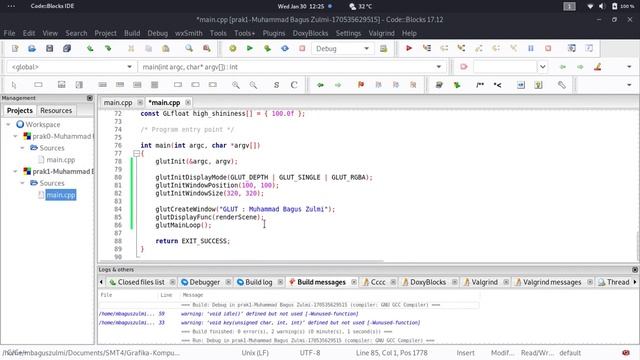Image resolution: width=640 pixels, height=360 pixels.
Task: Click the Open file toolbar icon
Action: tap(32, 49)
